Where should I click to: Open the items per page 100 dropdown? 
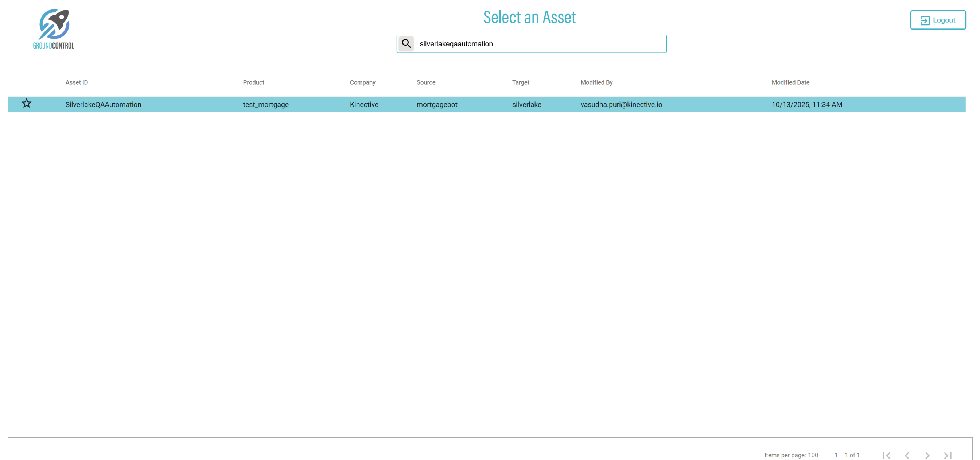(813, 455)
